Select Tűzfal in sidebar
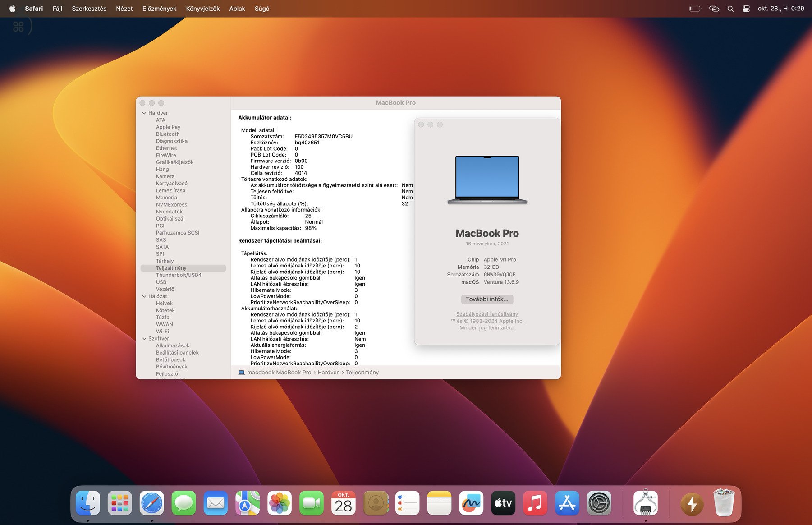The width and height of the screenshot is (812, 525). click(163, 318)
